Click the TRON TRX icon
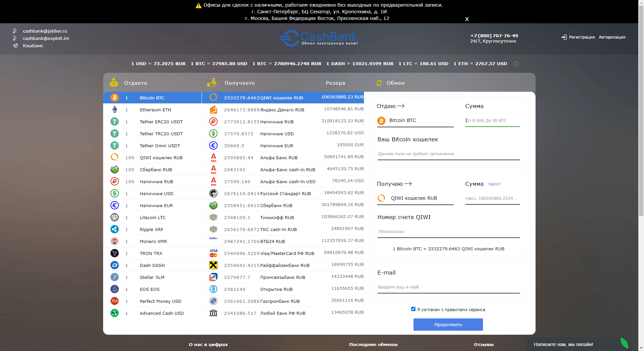This screenshot has width=644, height=351. tap(114, 253)
